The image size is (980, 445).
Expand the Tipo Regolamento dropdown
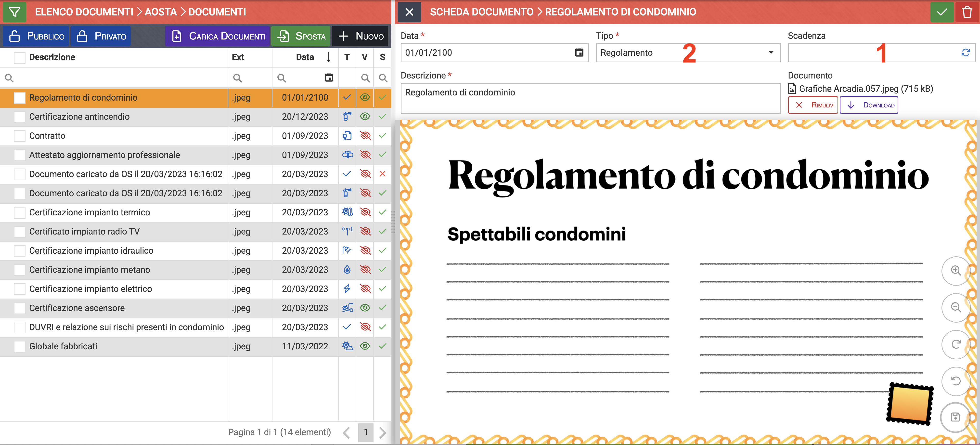click(x=771, y=52)
